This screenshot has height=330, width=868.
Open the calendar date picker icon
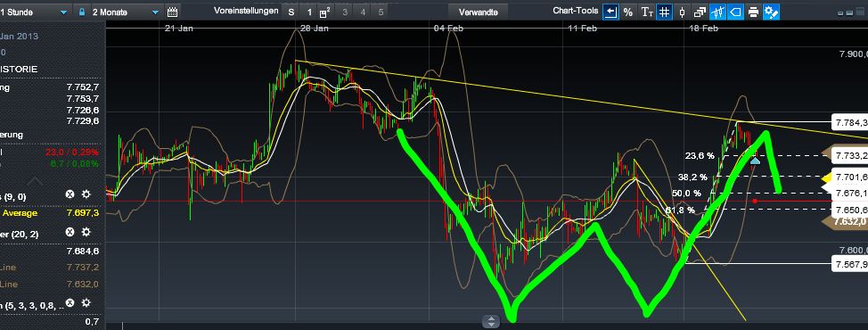click(172, 12)
